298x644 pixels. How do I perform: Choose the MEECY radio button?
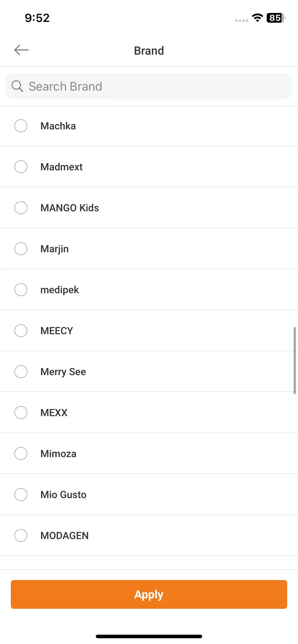(x=21, y=331)
